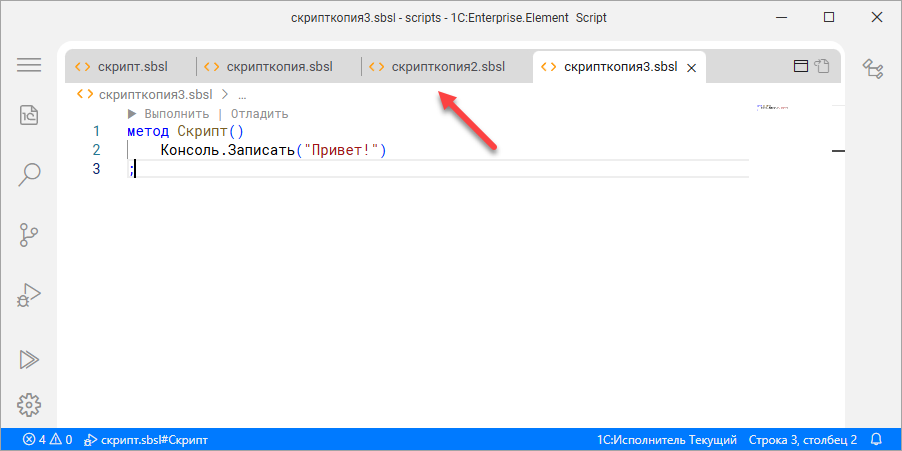
Task: Open the 1С:Исполнитель Текущий version selector
Action: point(667,439)
